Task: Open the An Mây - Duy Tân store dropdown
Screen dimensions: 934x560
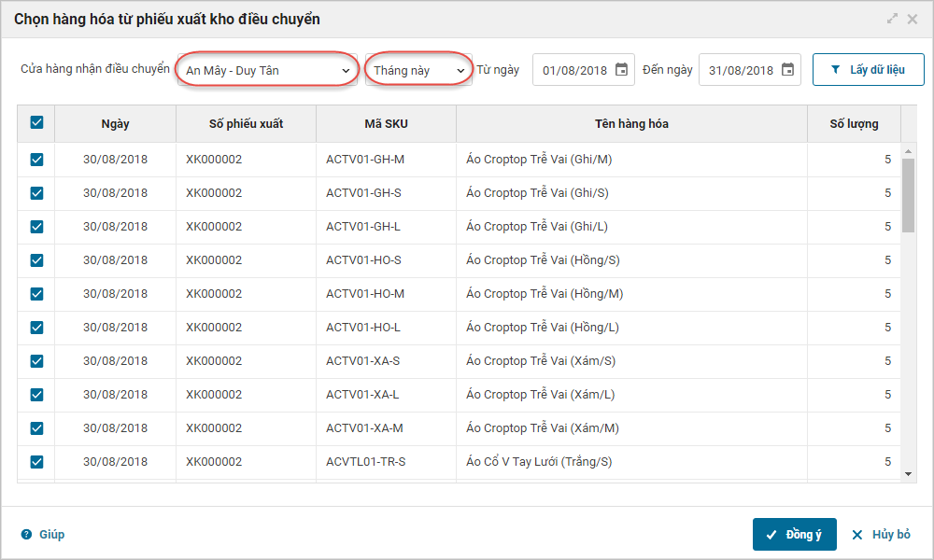Action: [267, 70]
